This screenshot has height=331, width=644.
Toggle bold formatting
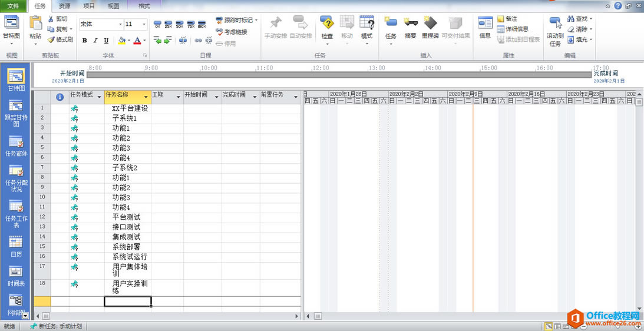click(x=85, y=41)
